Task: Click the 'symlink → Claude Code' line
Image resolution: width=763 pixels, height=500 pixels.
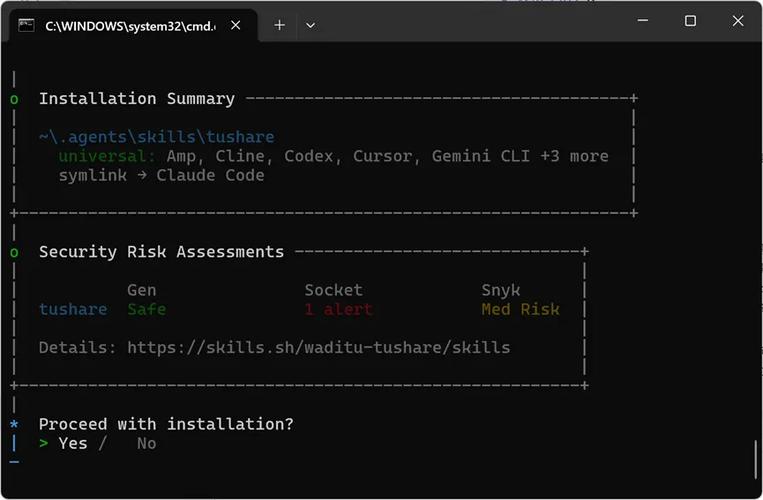Action: (x=162, y=175)
